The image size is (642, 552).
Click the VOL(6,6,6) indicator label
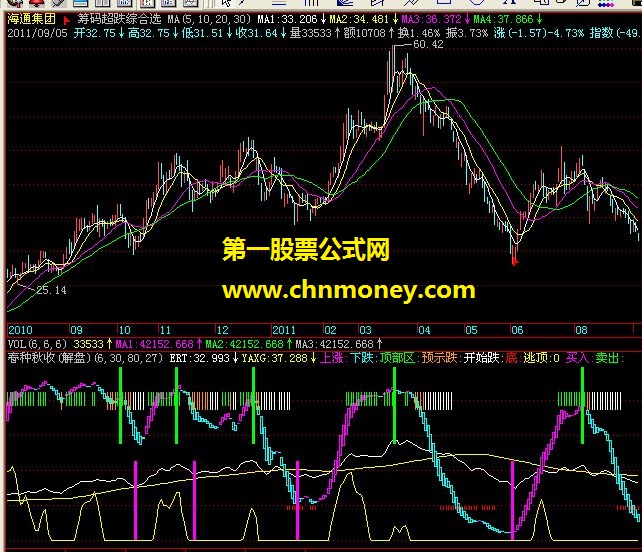(x=37, y=344)
